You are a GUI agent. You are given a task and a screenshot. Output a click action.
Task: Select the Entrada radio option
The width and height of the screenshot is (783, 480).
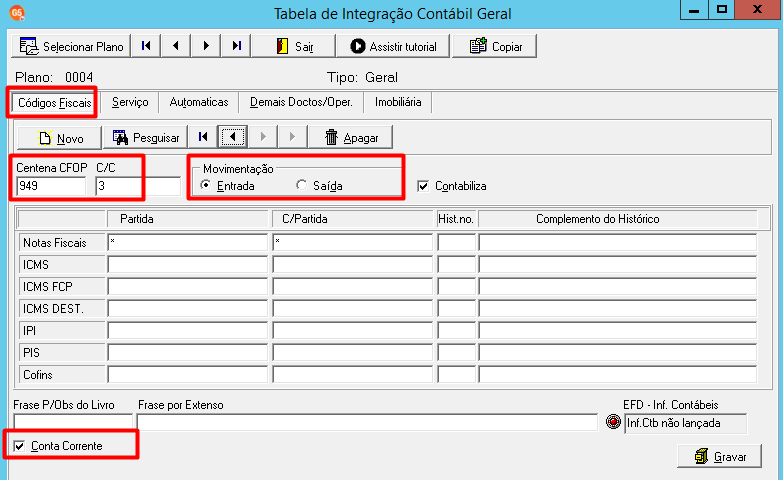point(205,185)
